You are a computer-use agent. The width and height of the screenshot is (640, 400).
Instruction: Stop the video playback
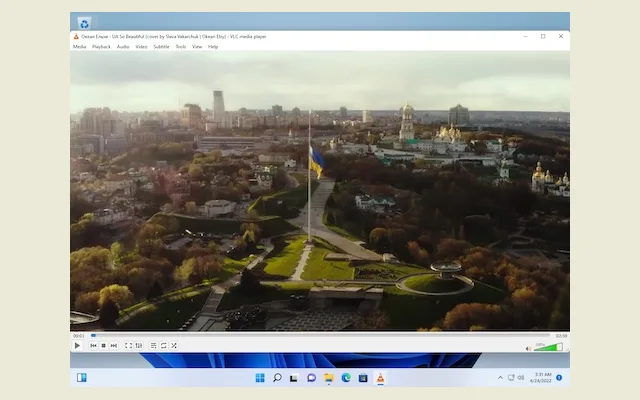104,346
